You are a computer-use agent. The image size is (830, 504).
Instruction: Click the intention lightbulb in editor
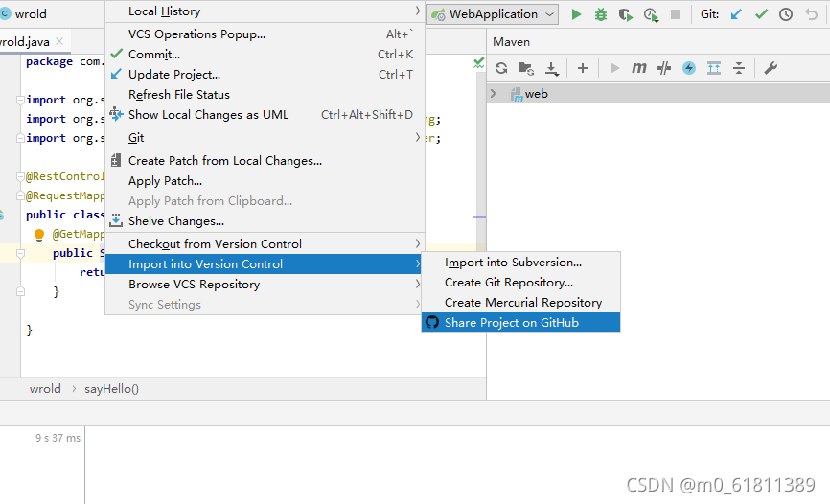point(39,235)
